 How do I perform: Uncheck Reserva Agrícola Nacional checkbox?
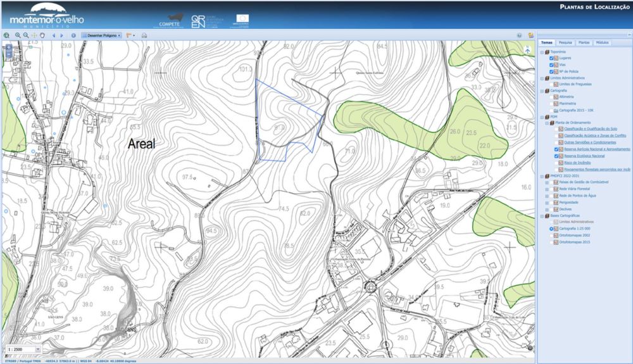[x=556, y=149]
